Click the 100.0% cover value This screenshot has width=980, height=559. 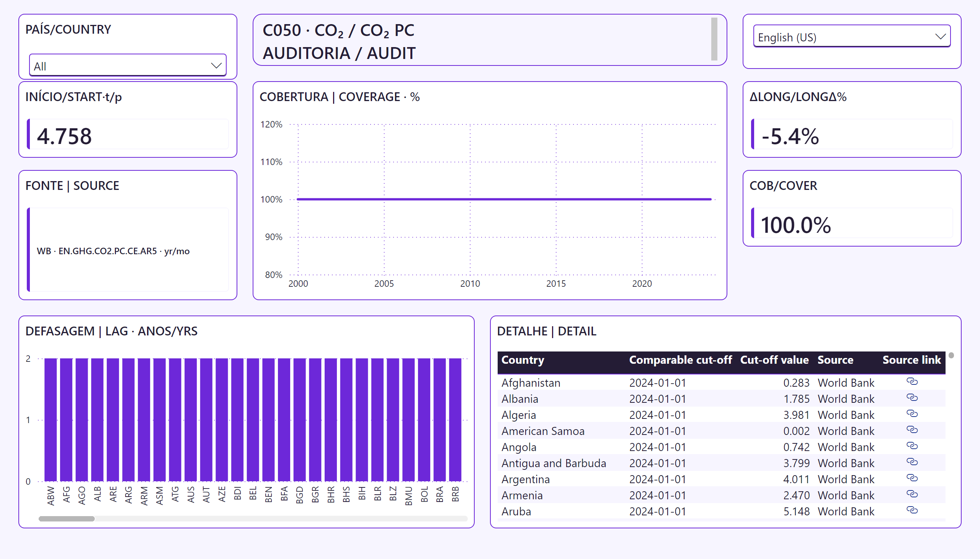coord(795,225)
